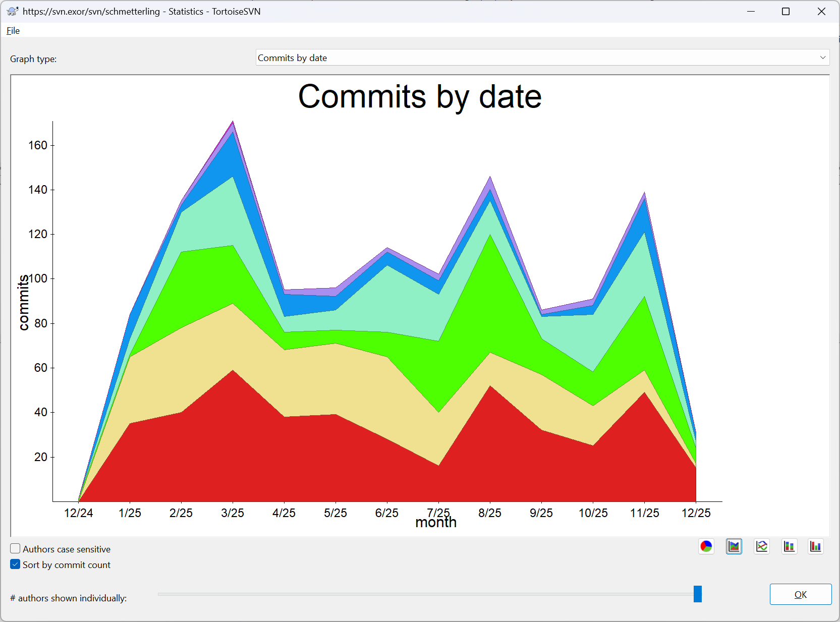The height and width of the screenshot is (622, 840).
Task: Expand the Graph type dropdown arrow
Action: pyautogui.click(x=822, y=58)
